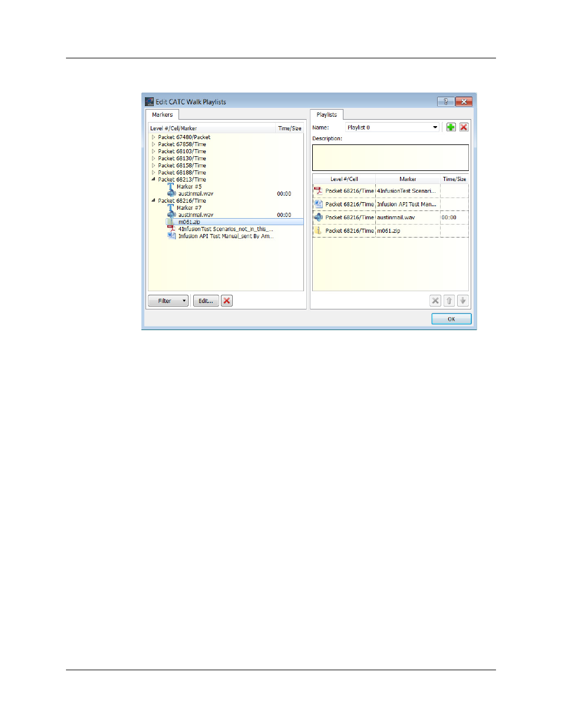
Task: Select Packet 68103/Time label in tree
Action: click(182, 151)
